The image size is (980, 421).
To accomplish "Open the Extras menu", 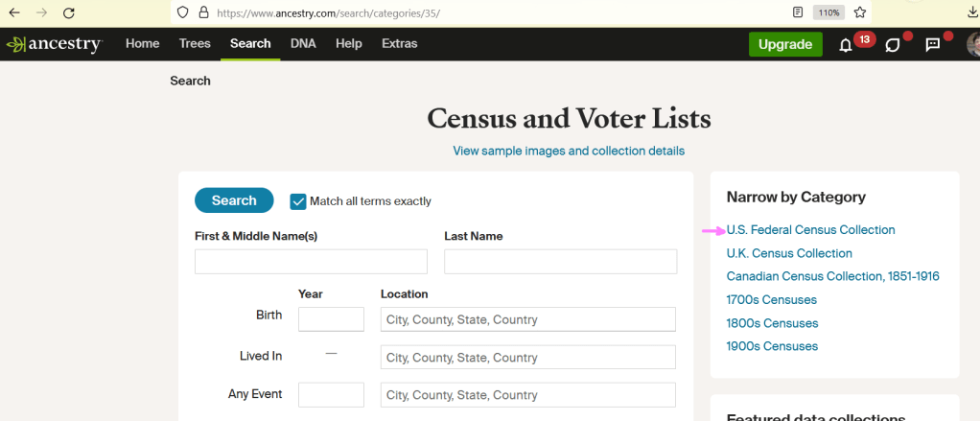I will click(x=399, y=44).
